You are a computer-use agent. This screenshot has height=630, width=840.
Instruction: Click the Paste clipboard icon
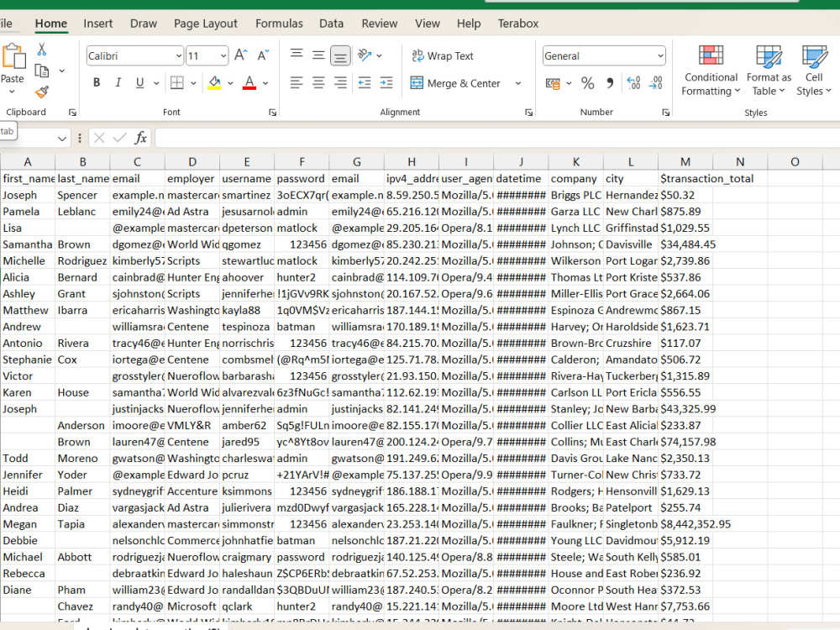tap(13, 57)
